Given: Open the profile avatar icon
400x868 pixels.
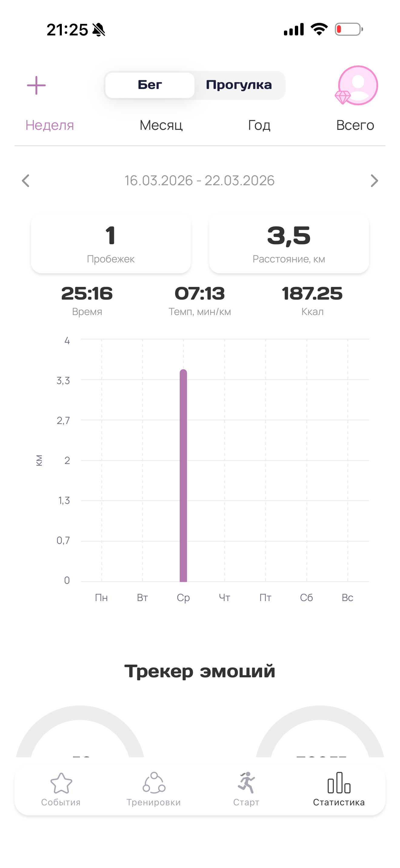Looking at the screenshot, I should click(x=358, y=85).
